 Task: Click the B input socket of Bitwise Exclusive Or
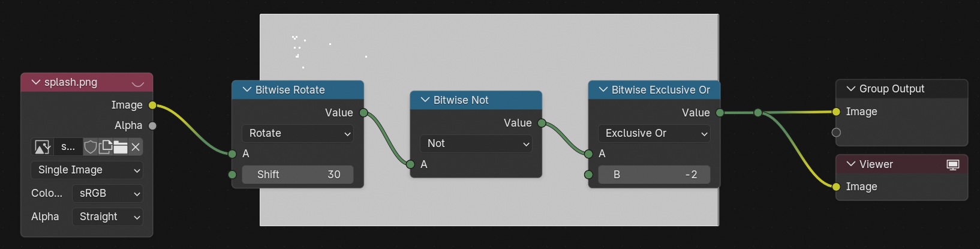tap(588, 175)
